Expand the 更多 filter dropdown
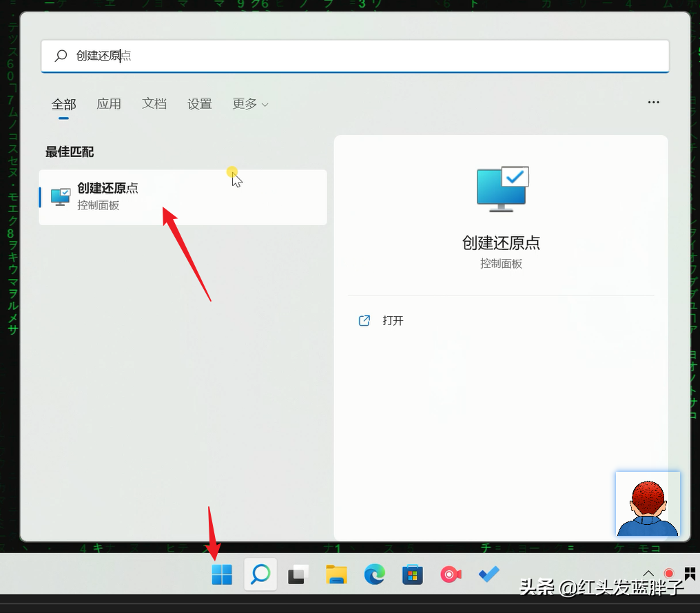Viewport: 700px width, 613px height. pos(249,104)
